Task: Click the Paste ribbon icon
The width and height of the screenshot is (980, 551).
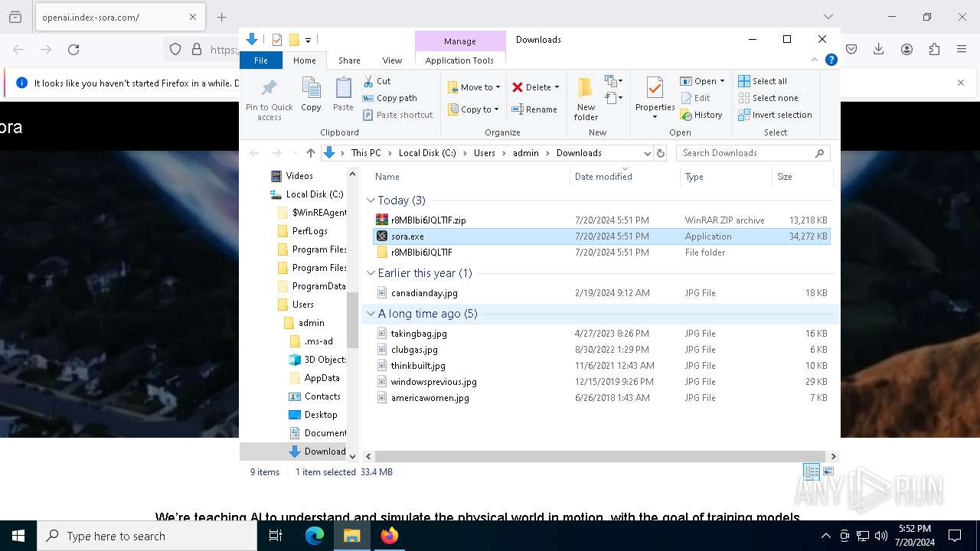Action: pos(343,96)
